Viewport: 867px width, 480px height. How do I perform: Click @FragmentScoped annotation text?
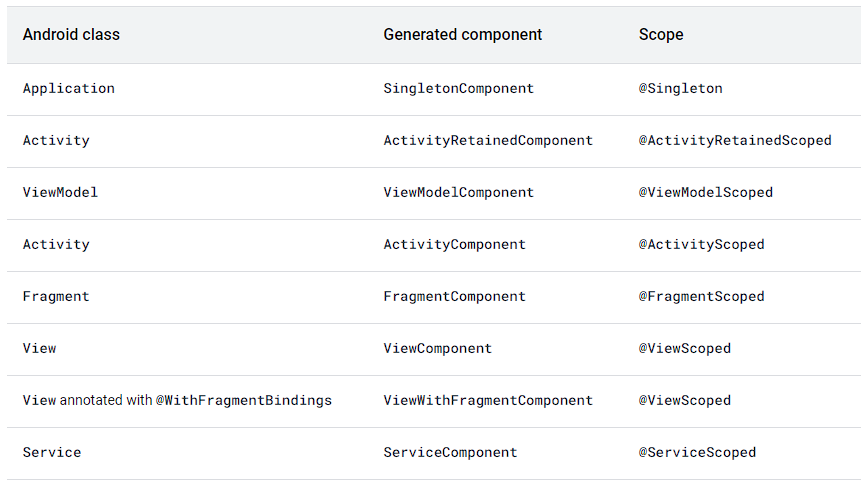pos(701,296)
